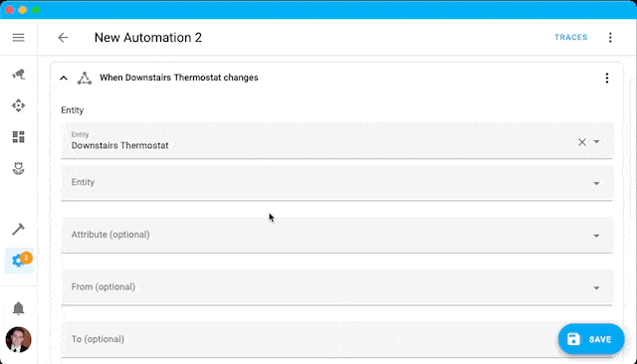
Task: Open the automation overflow menu in the header
Action: (x=610, y=38)
